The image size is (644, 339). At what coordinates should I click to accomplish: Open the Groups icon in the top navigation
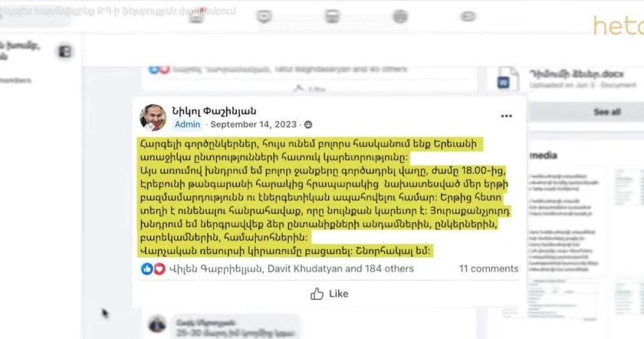click(400, 16)
